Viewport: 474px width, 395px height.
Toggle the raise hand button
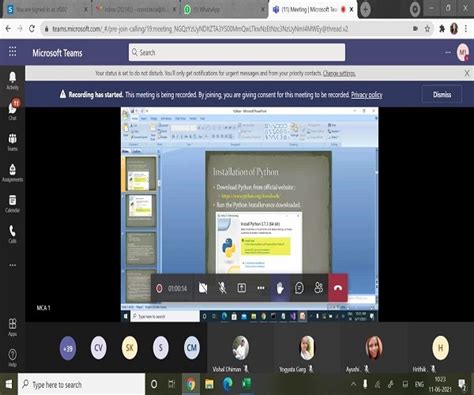[x=280, y=288]
